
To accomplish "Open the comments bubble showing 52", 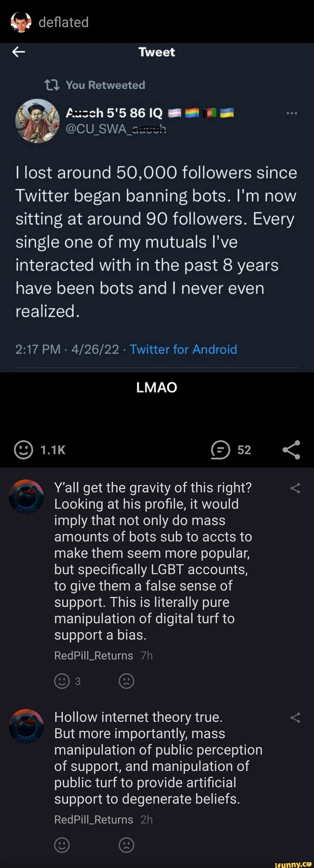I will tap(221, 450).
